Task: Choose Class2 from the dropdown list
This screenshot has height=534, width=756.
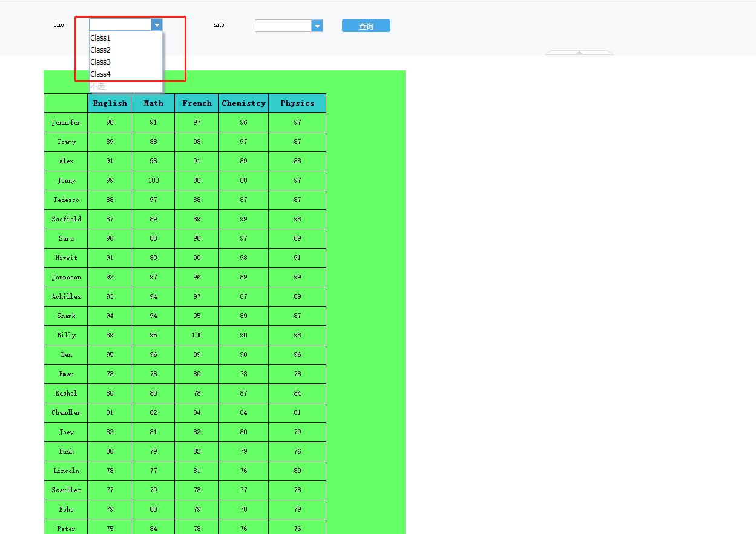Action: (126, 50)
